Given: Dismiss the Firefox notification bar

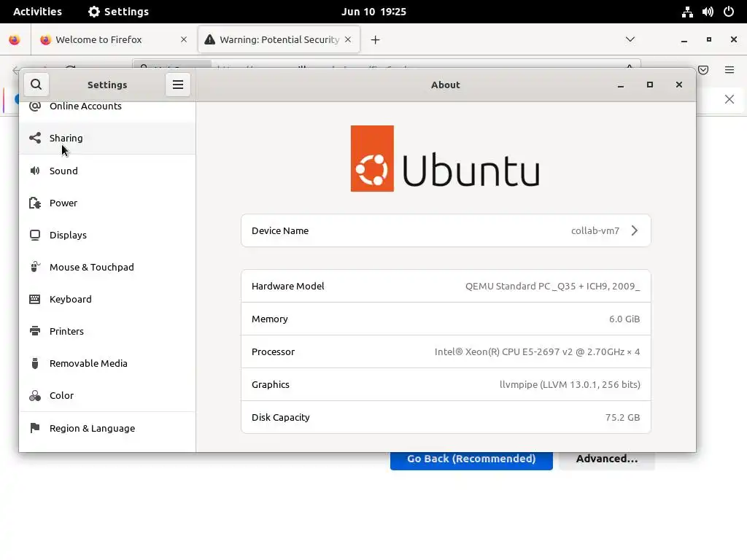Looking at the screenshot, I should 729,99.
